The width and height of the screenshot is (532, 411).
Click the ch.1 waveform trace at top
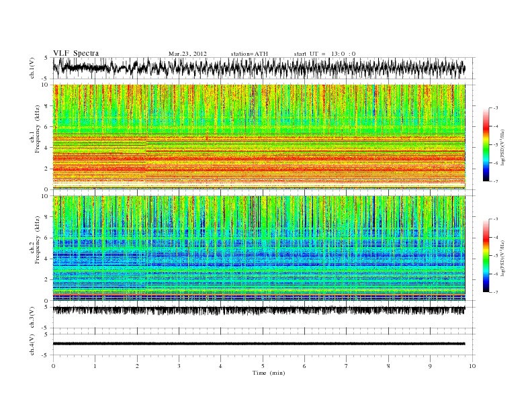[259, 68]
